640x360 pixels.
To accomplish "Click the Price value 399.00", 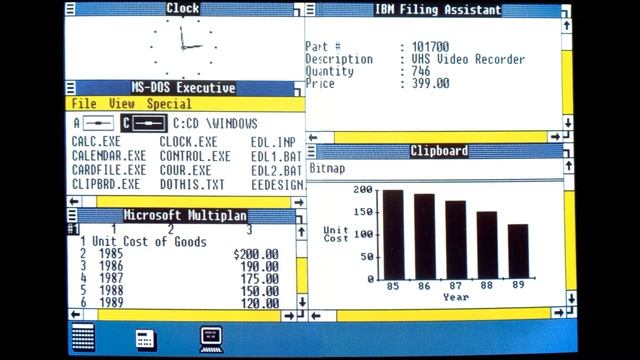I will [x=430, y=83].
